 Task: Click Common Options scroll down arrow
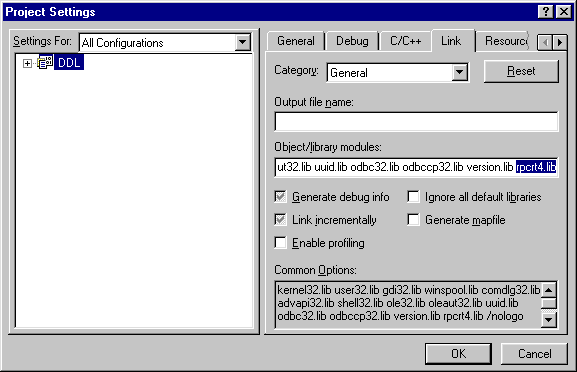pos(549,319)
